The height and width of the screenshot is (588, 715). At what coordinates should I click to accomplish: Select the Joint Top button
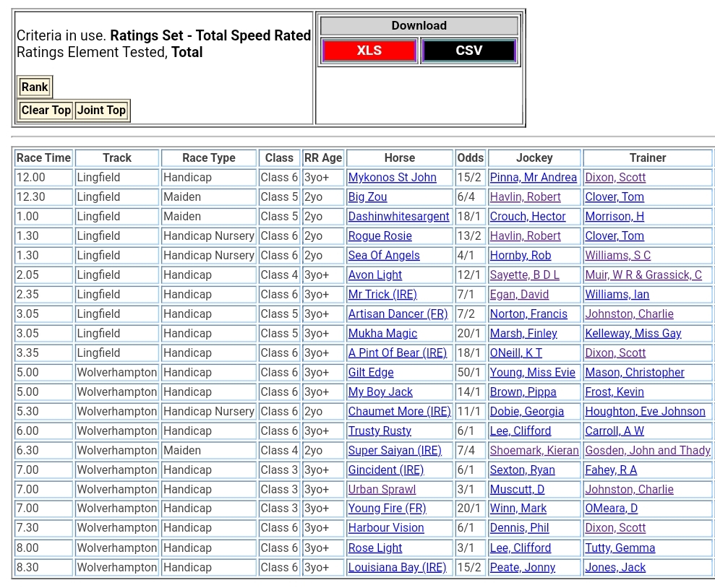pyautogui.click(x=101, y=111)
